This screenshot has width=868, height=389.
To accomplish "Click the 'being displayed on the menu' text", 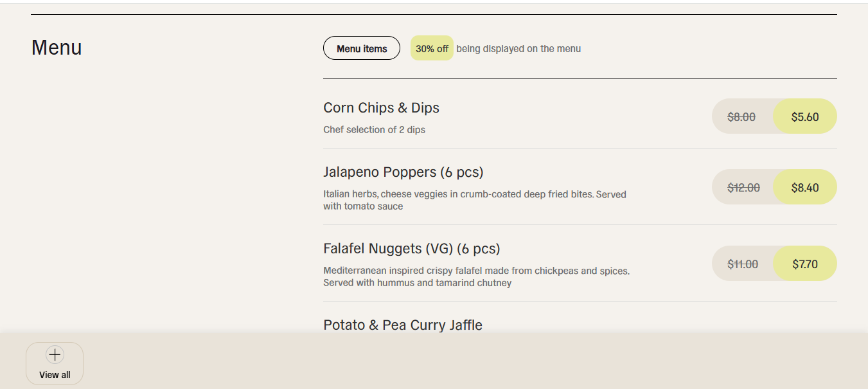I will [518, 49].
